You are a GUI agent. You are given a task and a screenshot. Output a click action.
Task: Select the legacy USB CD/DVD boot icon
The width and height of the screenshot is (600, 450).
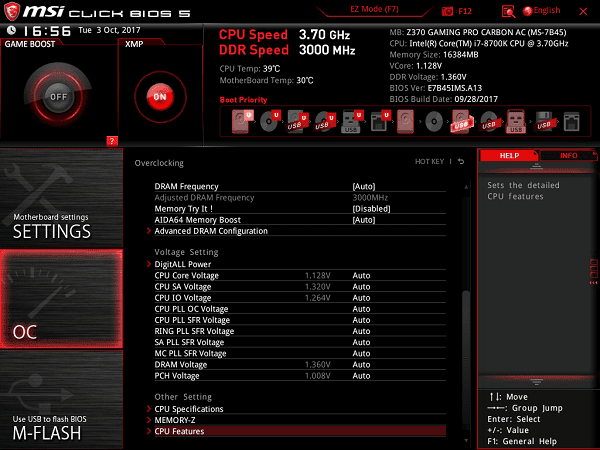489,122
